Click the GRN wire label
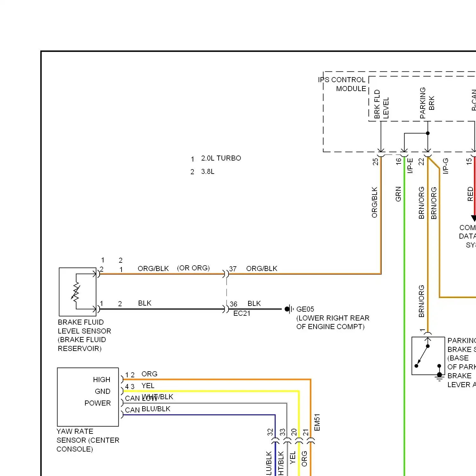The height and width of the screenshot is (476, 476). pyautogui.click(x=398, y=194)
